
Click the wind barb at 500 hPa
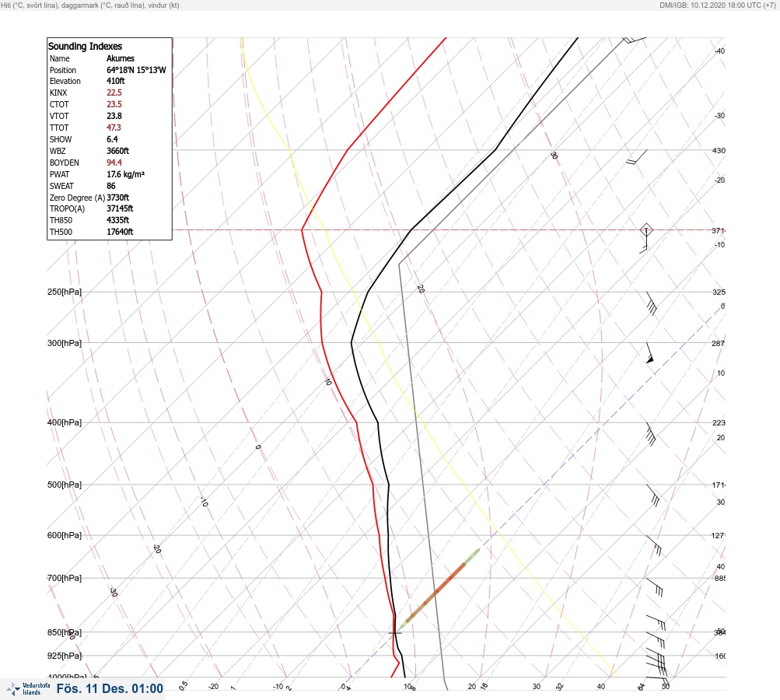coord(652,495)
